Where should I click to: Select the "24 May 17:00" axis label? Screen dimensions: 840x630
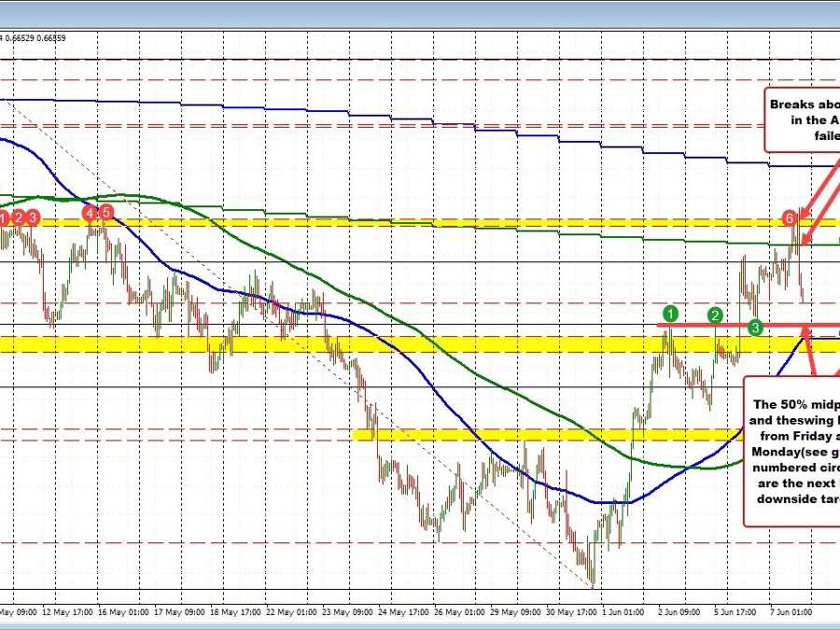click(403, 611)
